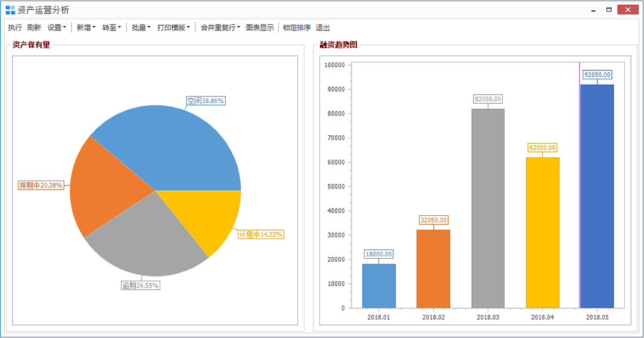Click the 62050.00 label on the bar chart
This screenshot has width=644, height=338.
(542, 147)
